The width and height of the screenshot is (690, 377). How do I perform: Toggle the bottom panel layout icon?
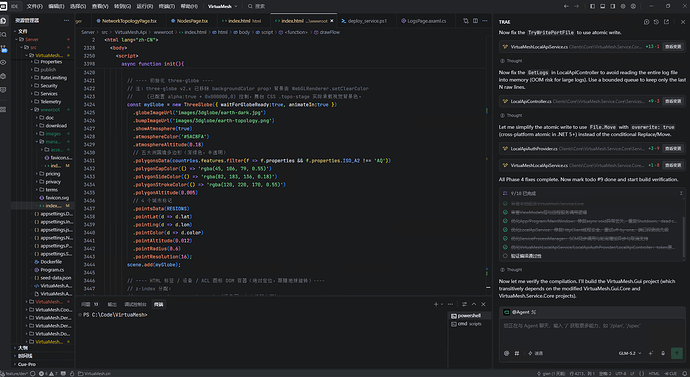tap(602, 6)
